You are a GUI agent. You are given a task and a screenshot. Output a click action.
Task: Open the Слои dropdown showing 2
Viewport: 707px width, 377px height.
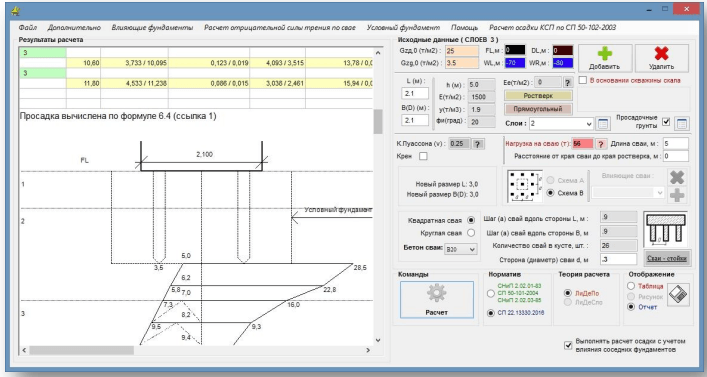click(561, 124)
